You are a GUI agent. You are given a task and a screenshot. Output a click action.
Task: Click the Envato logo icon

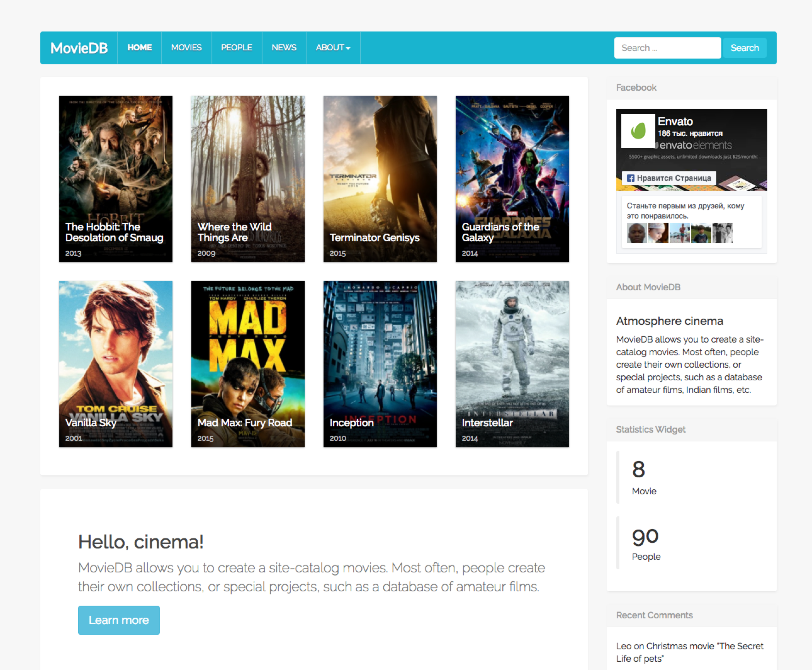tap(638, 131)
